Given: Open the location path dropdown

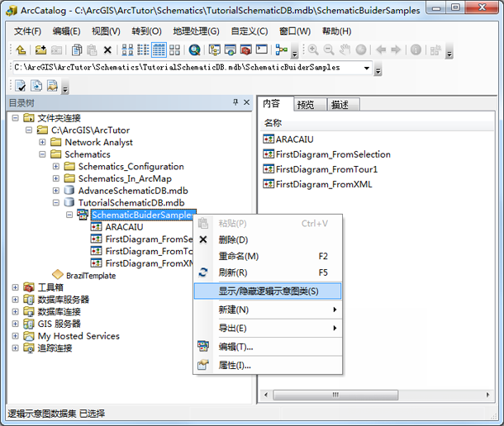Looking at the screenshot, I should (x=367, y=68).
